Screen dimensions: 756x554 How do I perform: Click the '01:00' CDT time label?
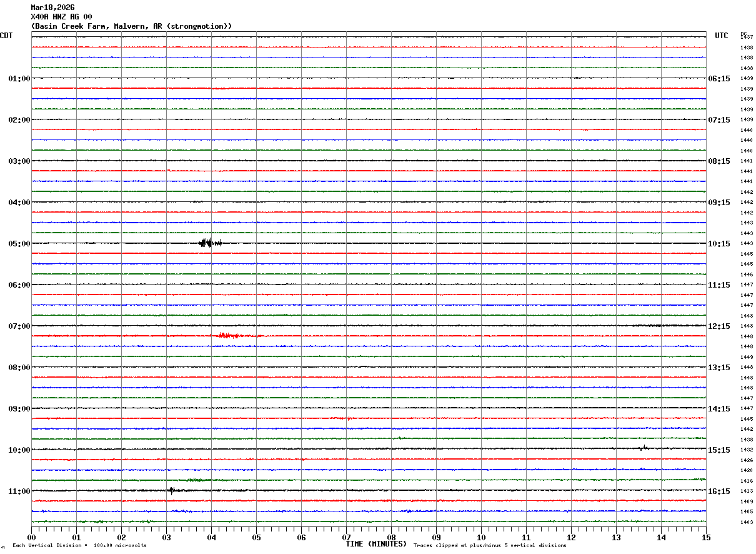point(19,79)
